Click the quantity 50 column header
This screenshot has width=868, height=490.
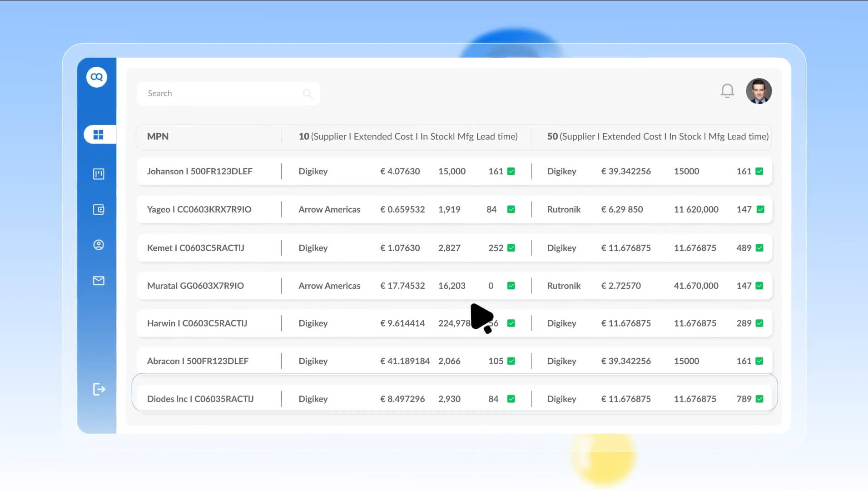coord(657,136)
